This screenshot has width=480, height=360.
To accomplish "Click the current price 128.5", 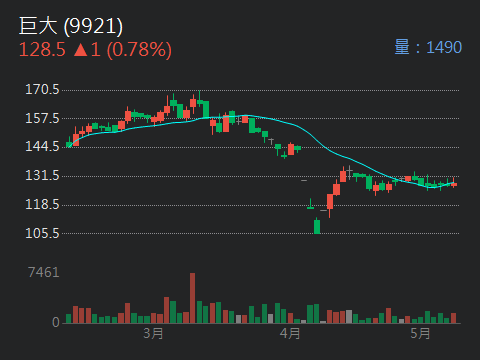I will (42, 49).
